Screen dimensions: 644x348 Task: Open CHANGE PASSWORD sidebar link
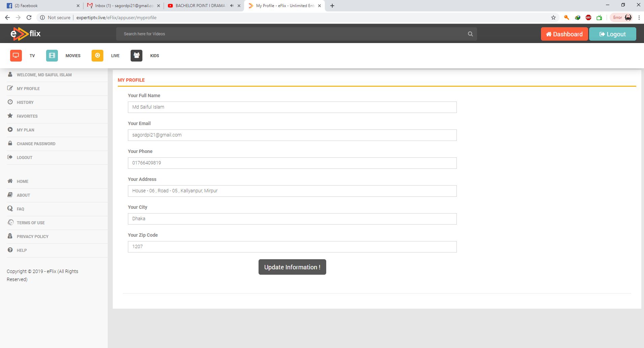click(x=36, y=144)
